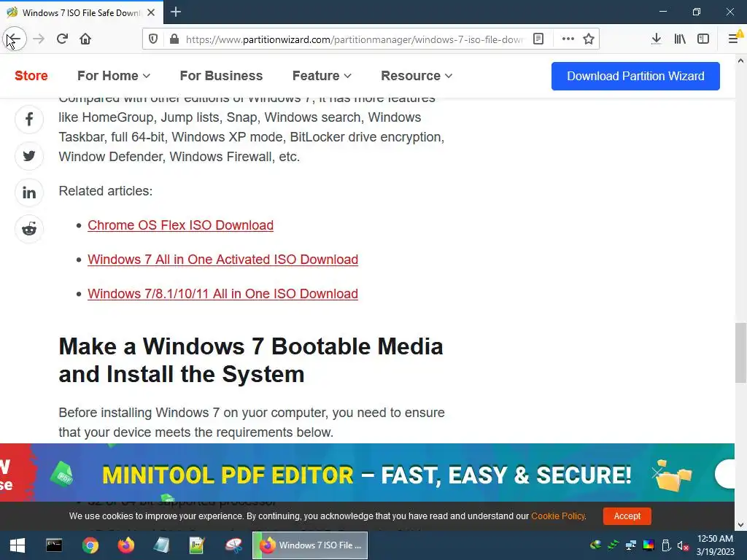Open the Firefox hamburger menu
The image size is (747, 560).
[x=734, y=39]
